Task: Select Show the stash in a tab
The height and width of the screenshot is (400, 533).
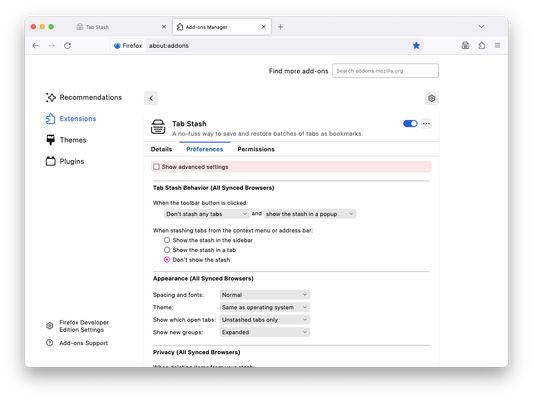Action: [x=167, y=250]
